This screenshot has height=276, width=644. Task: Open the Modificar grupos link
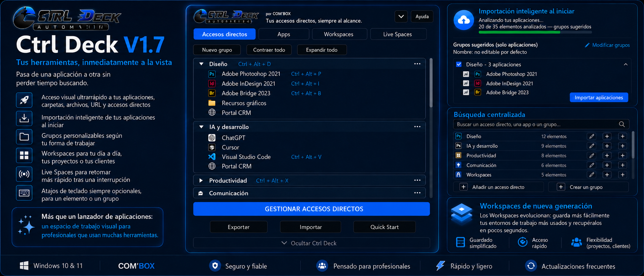click(x=607, y=45)
